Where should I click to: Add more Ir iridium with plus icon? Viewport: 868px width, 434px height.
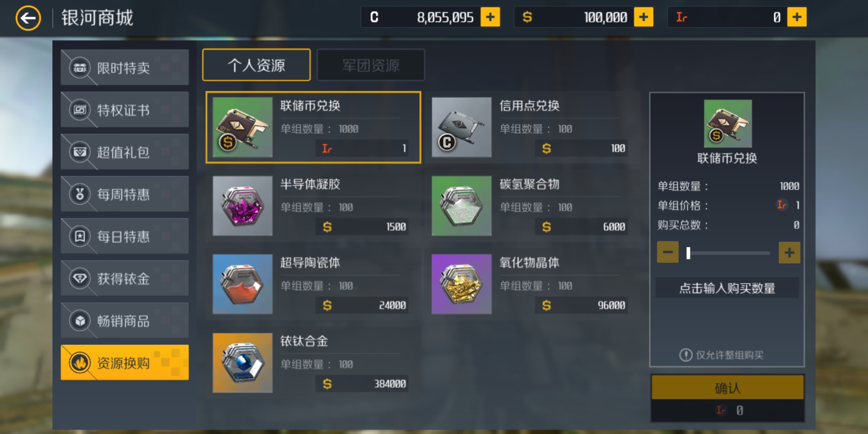coord(796,17)
